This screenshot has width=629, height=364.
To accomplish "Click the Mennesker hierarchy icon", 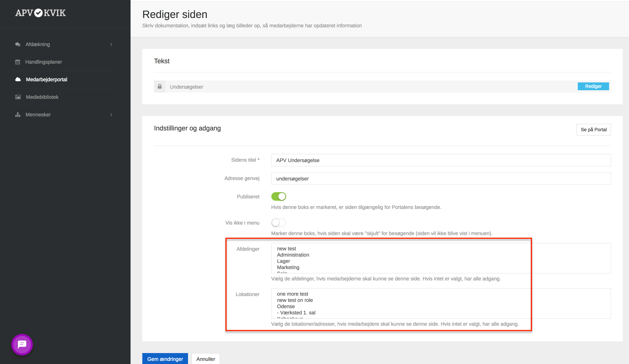I will pyautogui.click(x=18, y=115).
